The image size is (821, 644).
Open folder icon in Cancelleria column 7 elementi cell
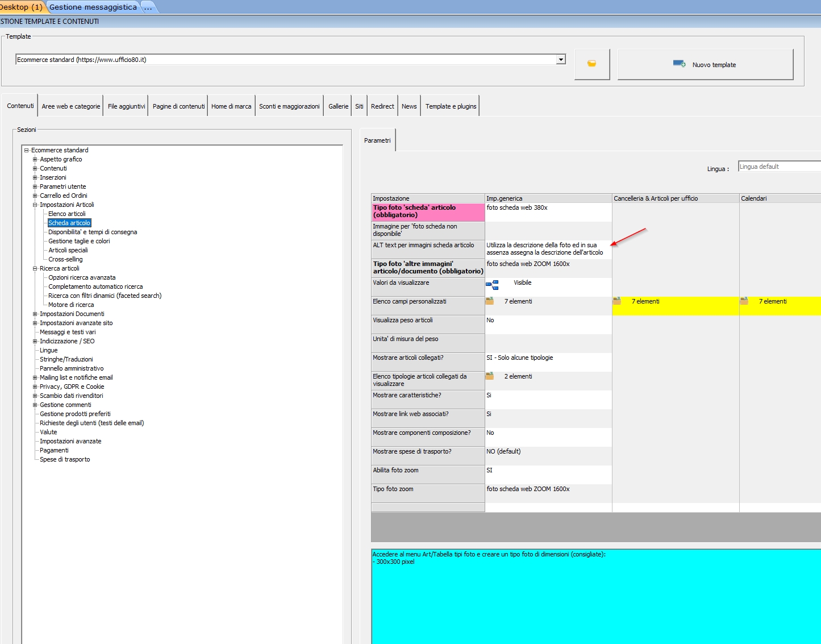pos(617,301)
